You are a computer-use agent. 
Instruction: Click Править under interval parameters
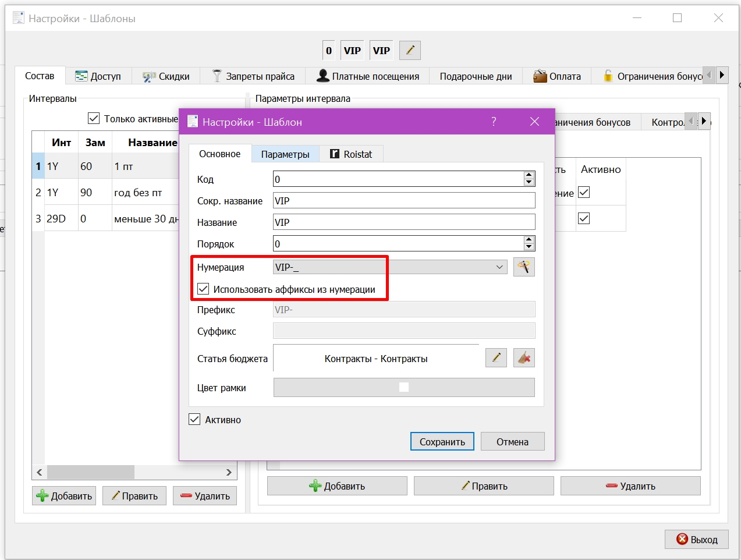(484, 486)
